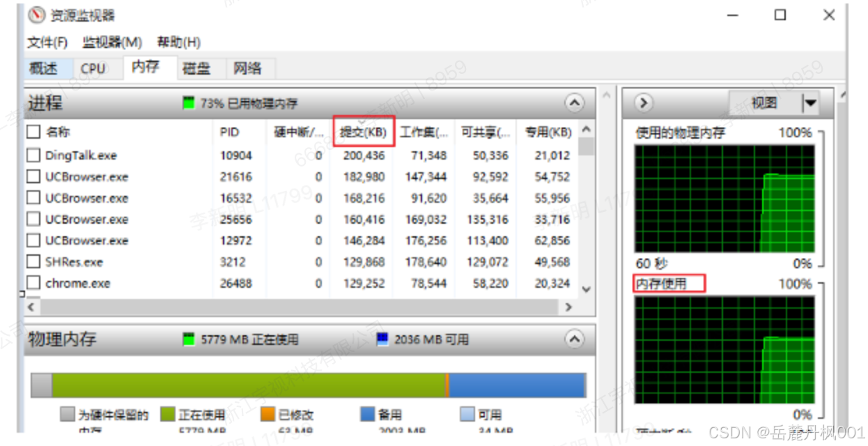Click the blue standby segment of memory bar
Screen dimensions: 868x446
[516, 385]
